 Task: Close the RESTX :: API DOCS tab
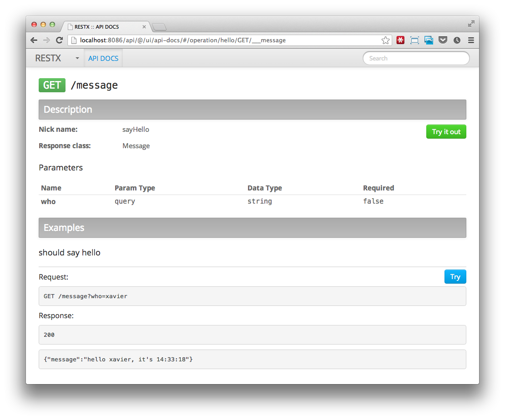[x=144, y=27]
